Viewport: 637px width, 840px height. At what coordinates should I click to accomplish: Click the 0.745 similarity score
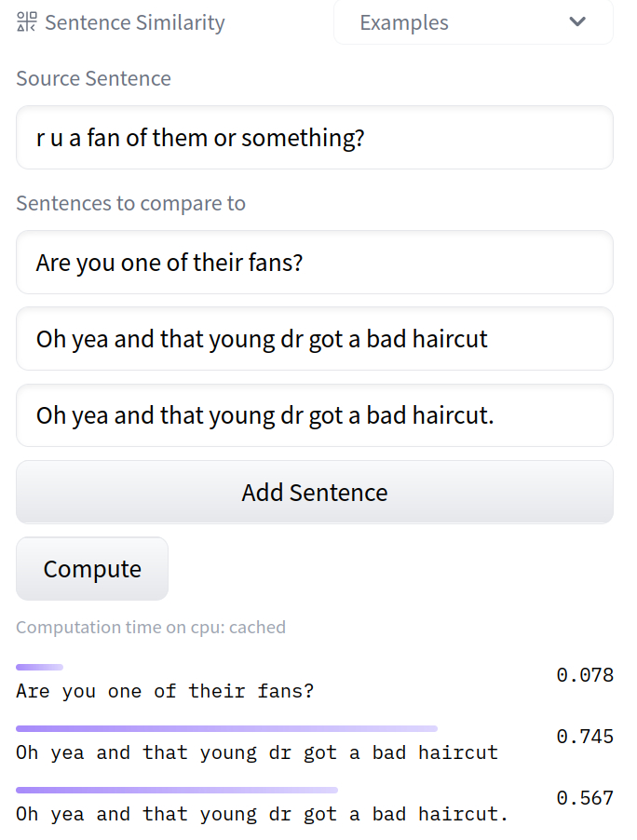585,737
